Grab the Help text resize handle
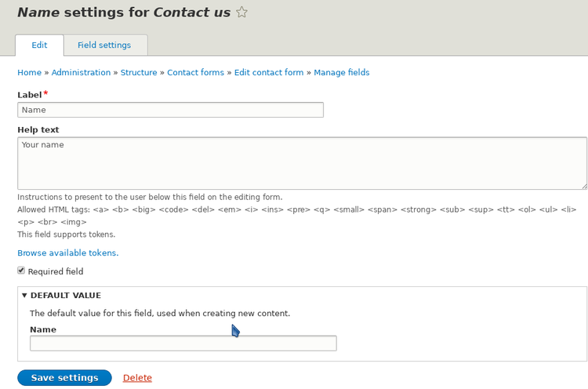This screenshot has width=588, height=389. (x=583, y=186)
